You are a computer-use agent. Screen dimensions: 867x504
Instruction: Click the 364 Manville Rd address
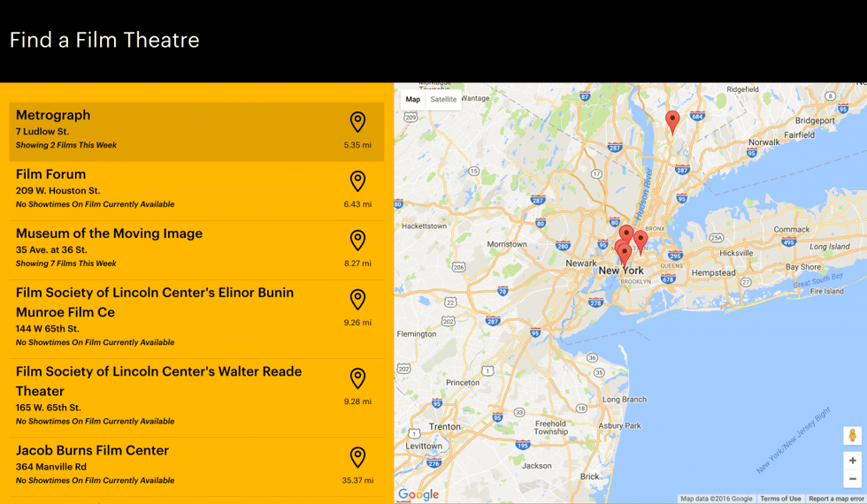coord(51,467)
